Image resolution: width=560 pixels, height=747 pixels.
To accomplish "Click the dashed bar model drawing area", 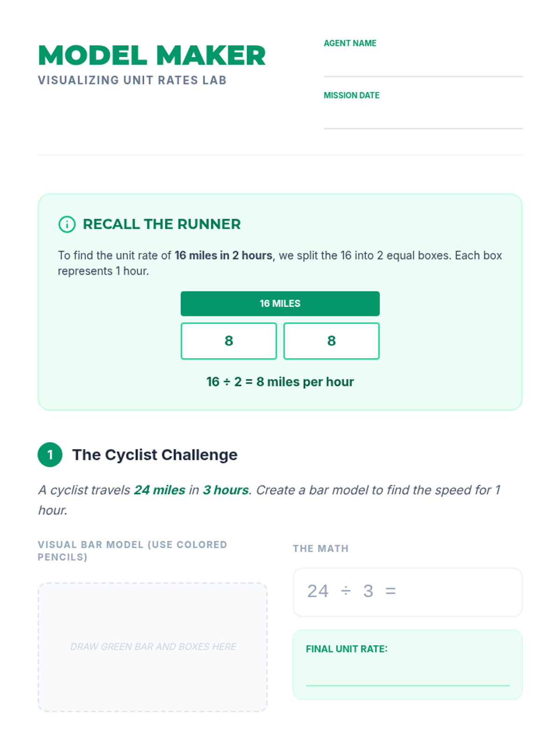I will (x=153, y=647).
